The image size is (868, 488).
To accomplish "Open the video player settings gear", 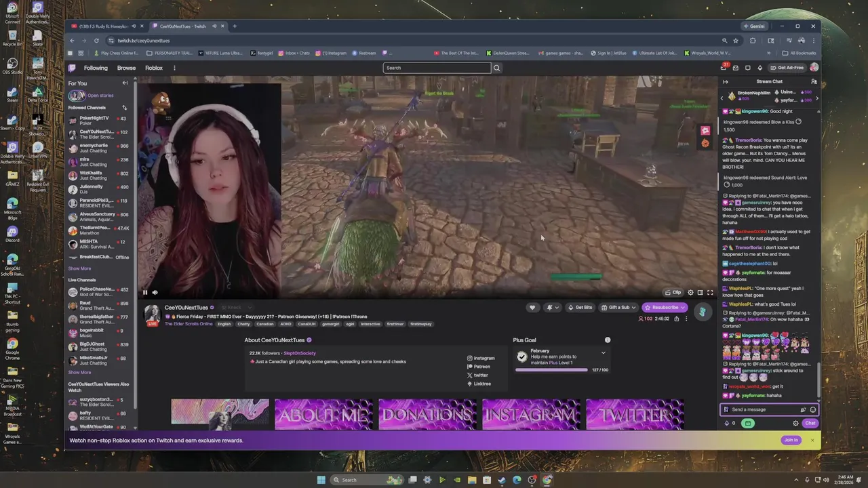I will [x=690, y=293].
